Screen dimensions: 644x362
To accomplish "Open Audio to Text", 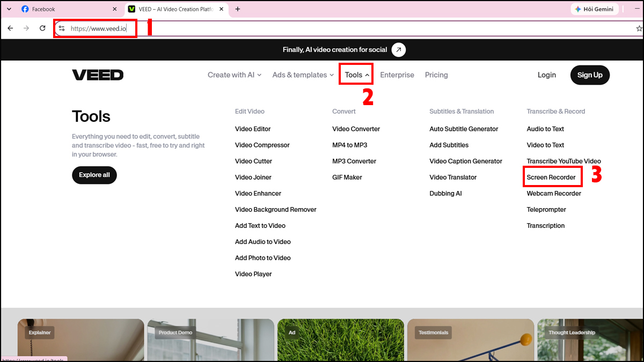I will click(x=545, y=129).
